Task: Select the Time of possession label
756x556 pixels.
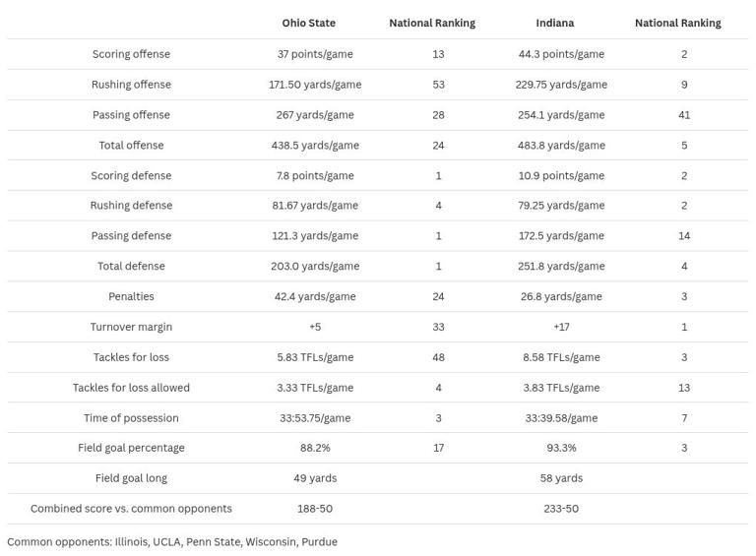Action: tap(131, 418)
